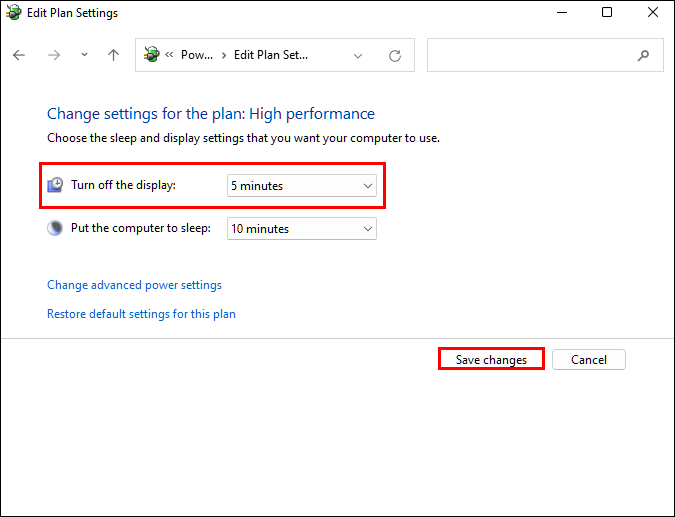Click the Cancel button
The height and width of the screenshot is (517, 675).
(589, 360)
